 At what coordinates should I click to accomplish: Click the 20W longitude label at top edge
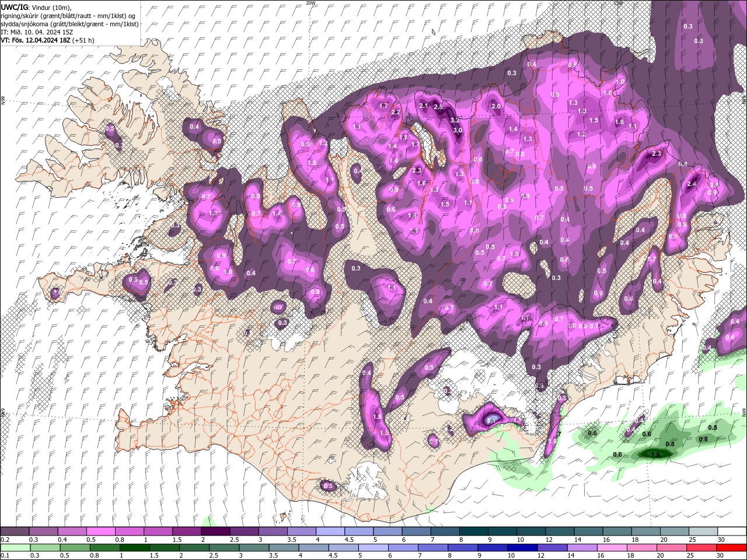pos(310,3)
